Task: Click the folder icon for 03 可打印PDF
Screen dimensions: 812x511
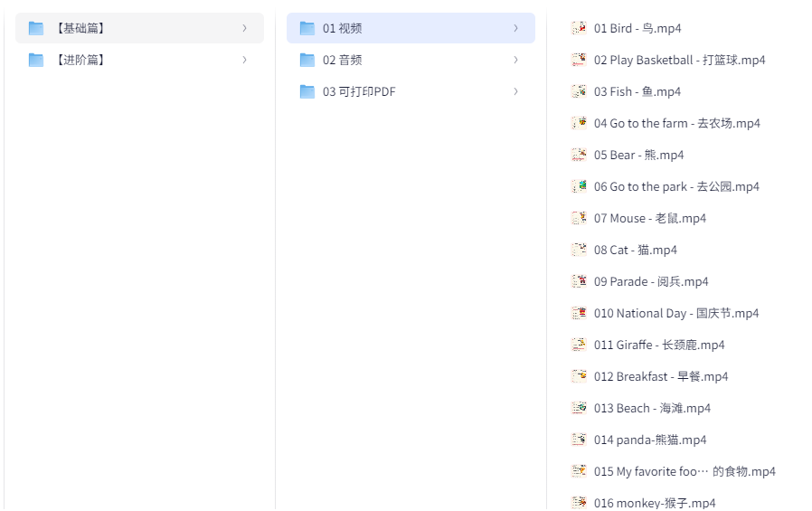Action: coord(307,91)
